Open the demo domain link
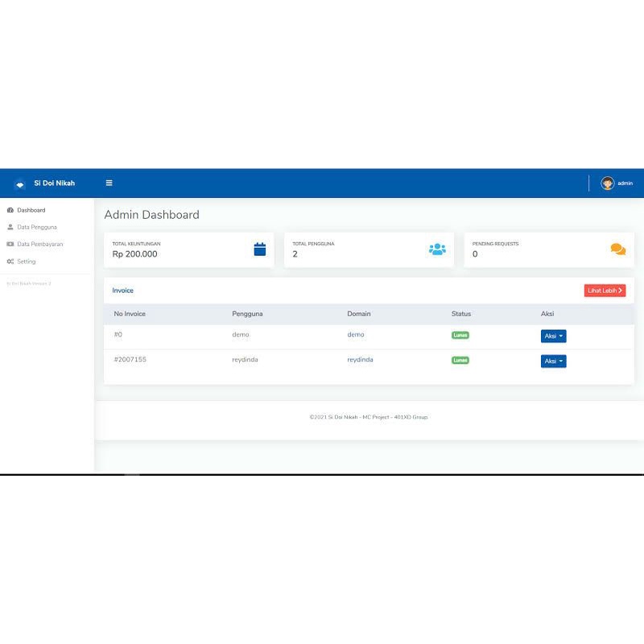This screenshot has width=644, height=644. (355, 334)
